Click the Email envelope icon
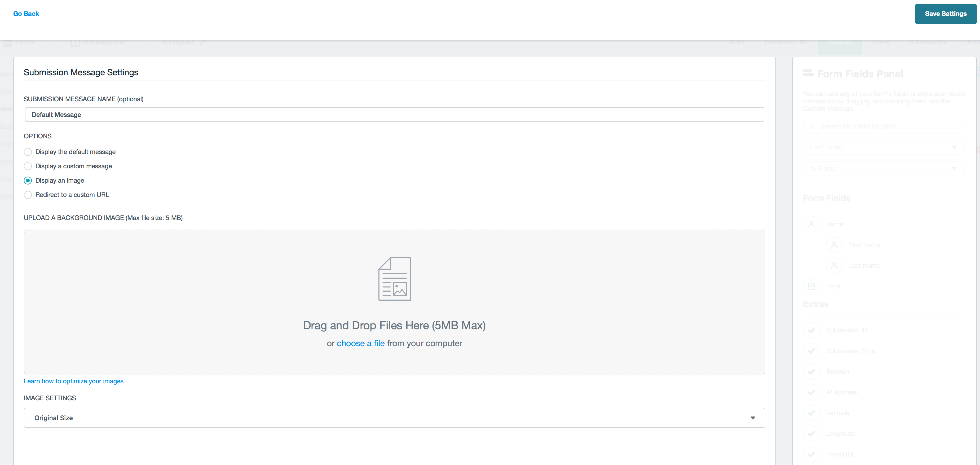 click(811, 286)
